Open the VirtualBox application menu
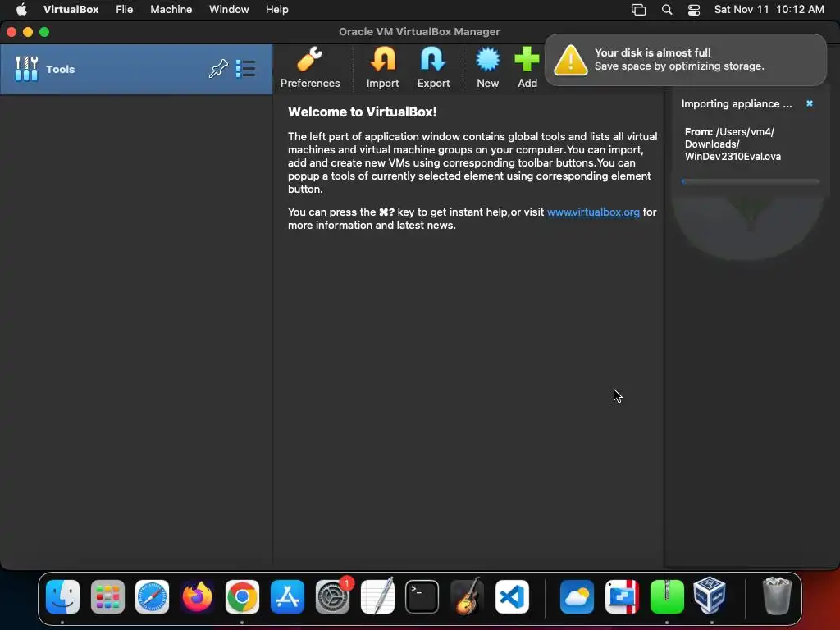 71,10
